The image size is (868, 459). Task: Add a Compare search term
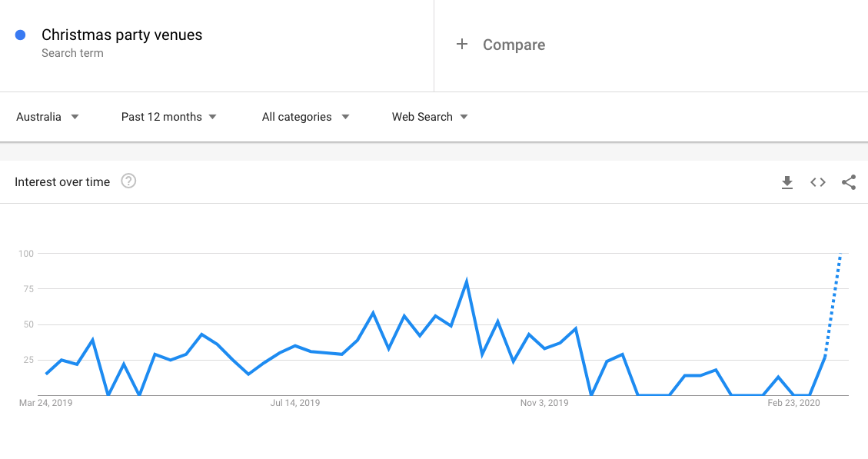[x=514, y=45]
